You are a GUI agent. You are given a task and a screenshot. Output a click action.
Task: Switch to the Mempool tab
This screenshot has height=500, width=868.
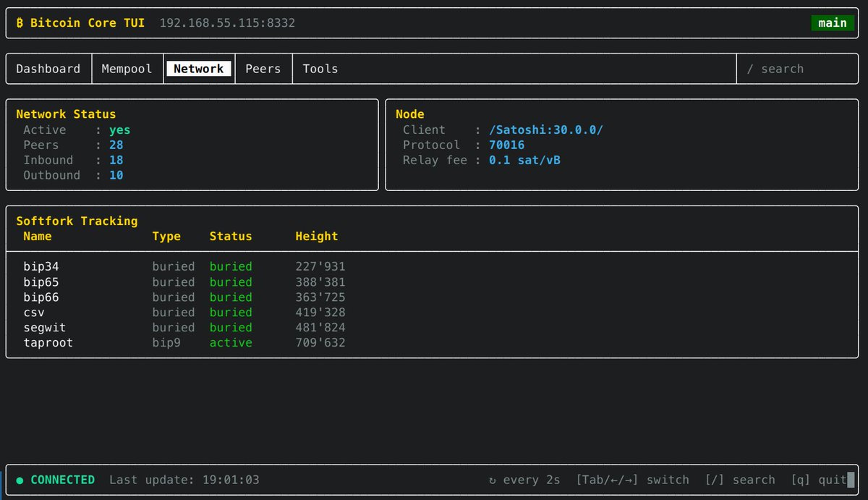(x=127, y=69)
